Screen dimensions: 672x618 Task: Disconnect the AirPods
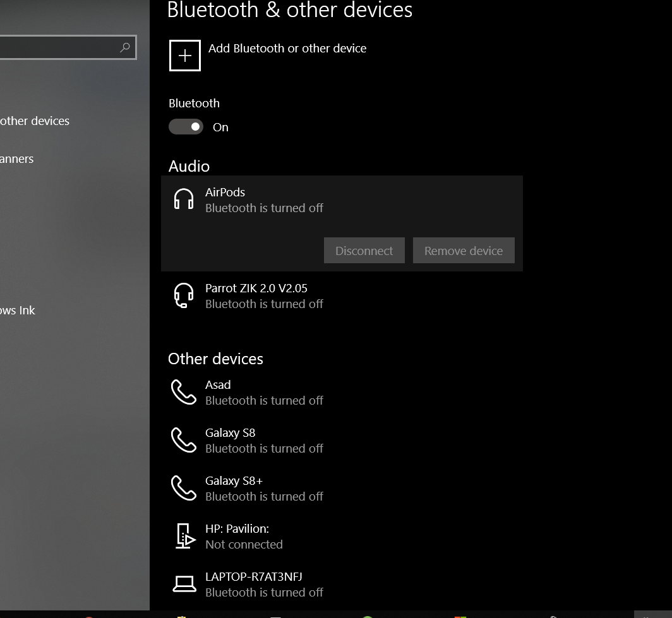[364, 251]
